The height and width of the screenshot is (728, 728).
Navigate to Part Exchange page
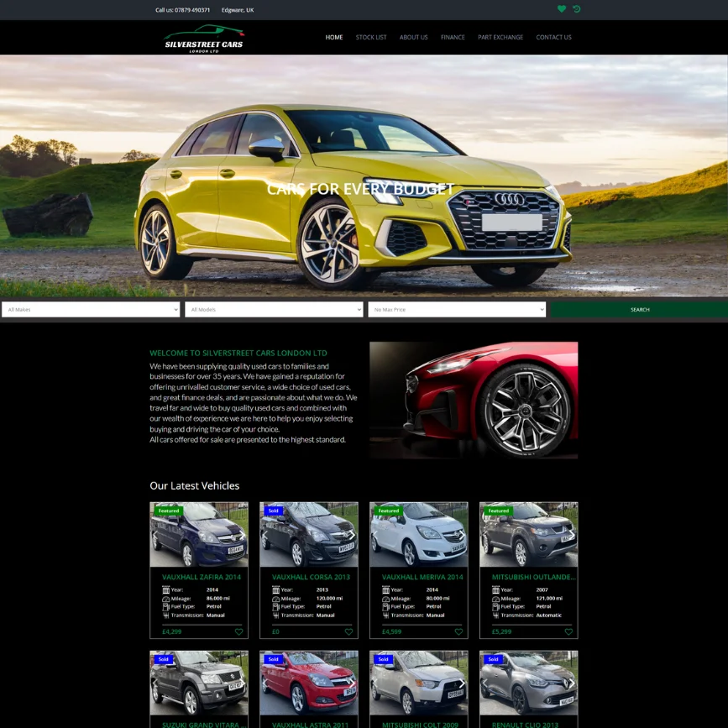pos(500,37)
